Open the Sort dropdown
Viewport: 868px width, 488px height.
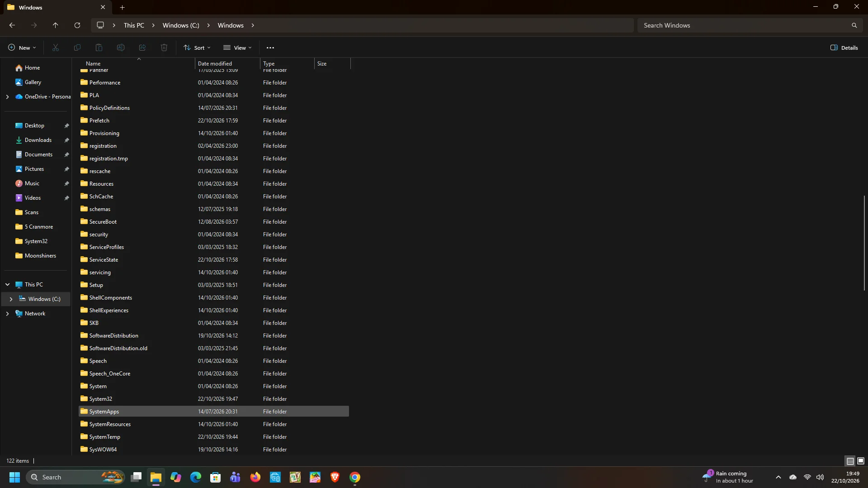click(x=197, y=47)
